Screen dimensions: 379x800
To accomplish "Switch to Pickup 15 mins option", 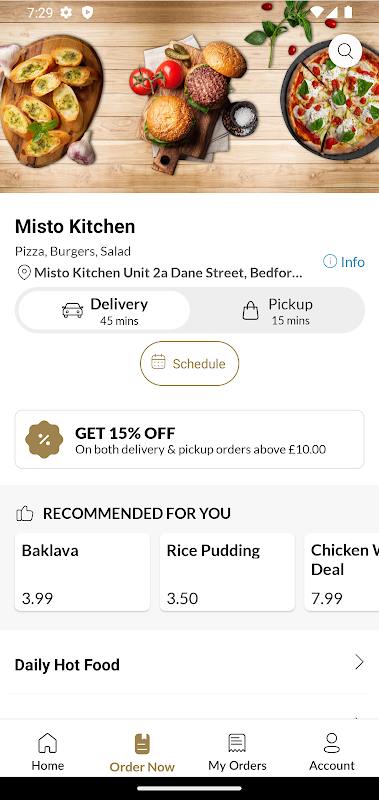I will click(x=277, y=311).
